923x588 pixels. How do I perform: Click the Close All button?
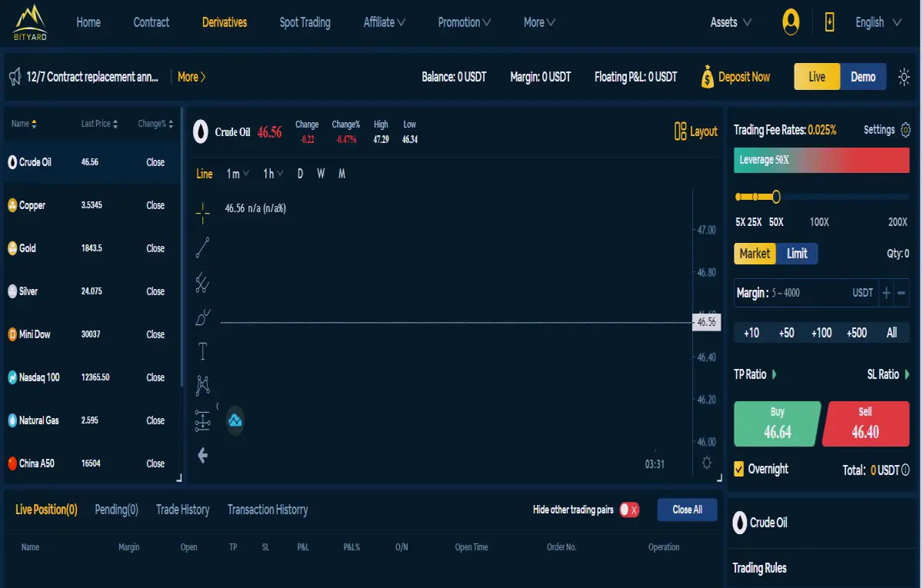tap(688, 510)
